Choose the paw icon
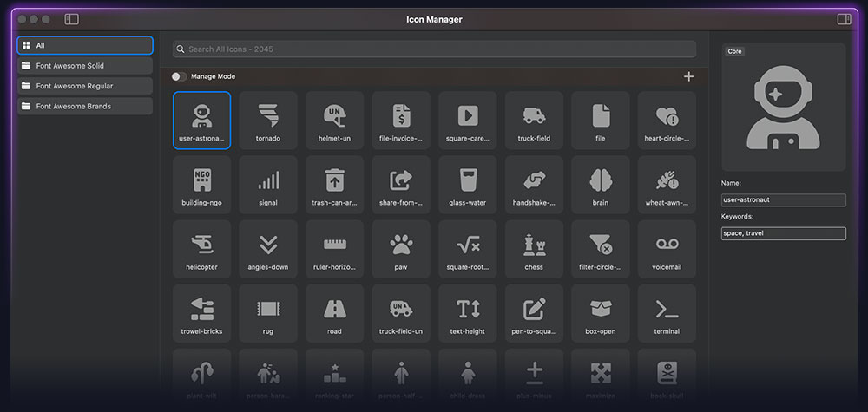The height and width of the screenshot is (412, 868). click(x=401, y=249)
